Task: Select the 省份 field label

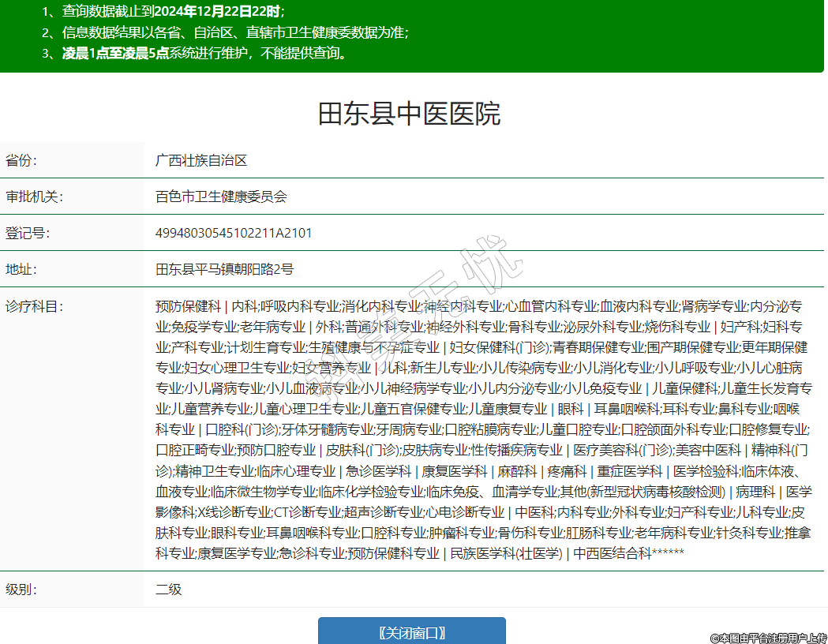Action: [21, 160]
